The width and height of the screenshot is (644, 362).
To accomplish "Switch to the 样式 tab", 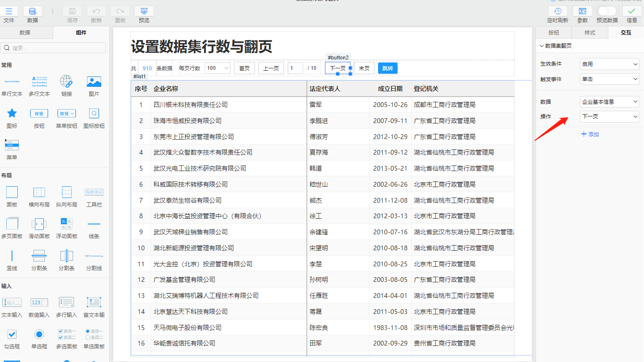I will point(590,33).
